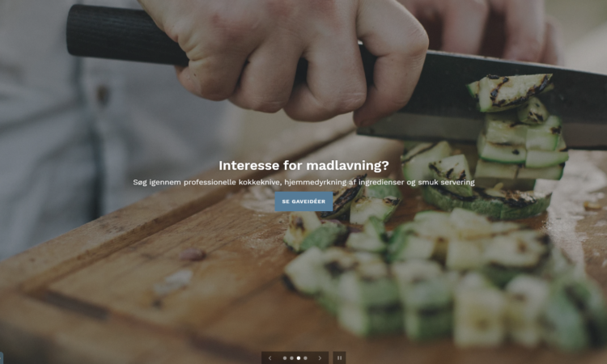Image resolution: width=607 pixels, height=364 pixels.
Task: Go to the previous slide arrow
Action: coord(270,358)
